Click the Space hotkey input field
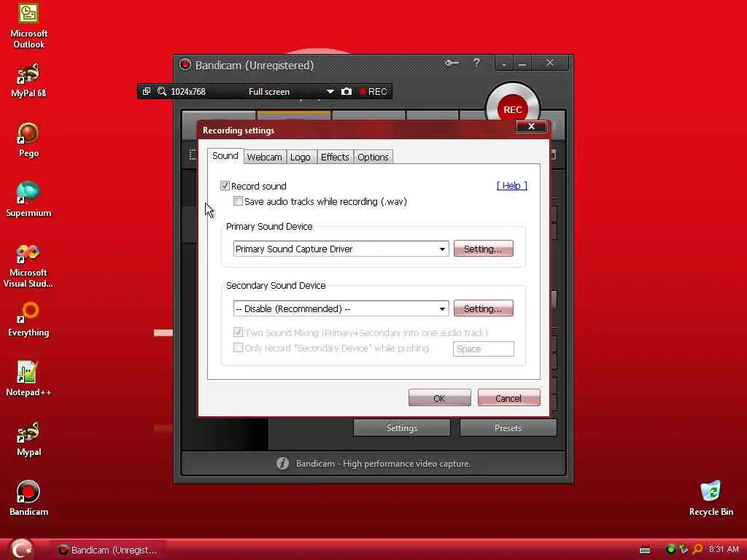This screenshot has width=747, height=560. click(x=483, y=349)
